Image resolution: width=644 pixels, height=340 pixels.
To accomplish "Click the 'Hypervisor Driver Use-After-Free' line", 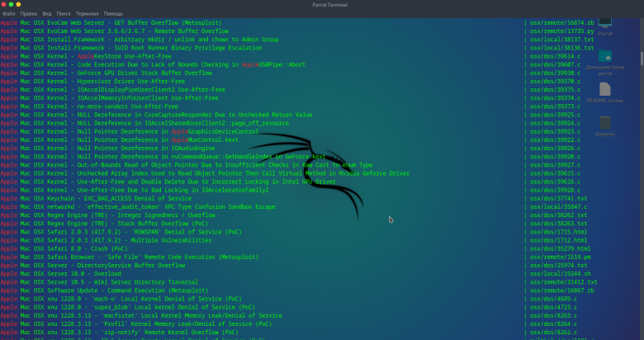I will pyautogui.click(x=92, y=82).
